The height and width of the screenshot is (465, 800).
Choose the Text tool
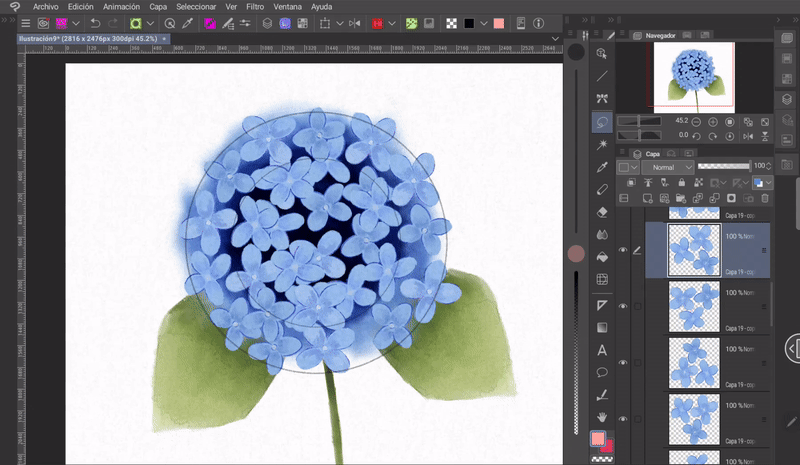point(602,350)
